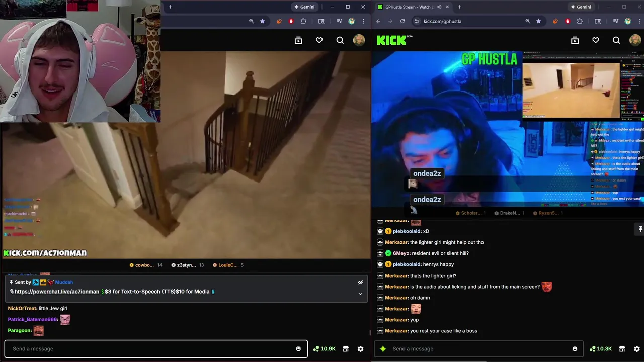Open 10.3K channel points in right chat
The width and height of the screenshot is (644, 362).
601,349
